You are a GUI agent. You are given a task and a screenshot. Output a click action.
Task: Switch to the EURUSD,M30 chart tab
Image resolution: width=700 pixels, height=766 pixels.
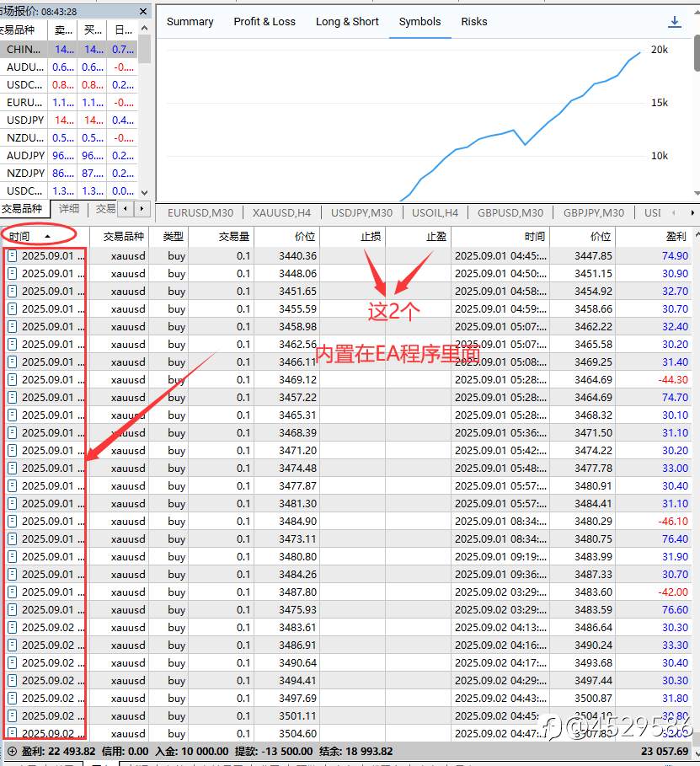click(x=200, y=213)
